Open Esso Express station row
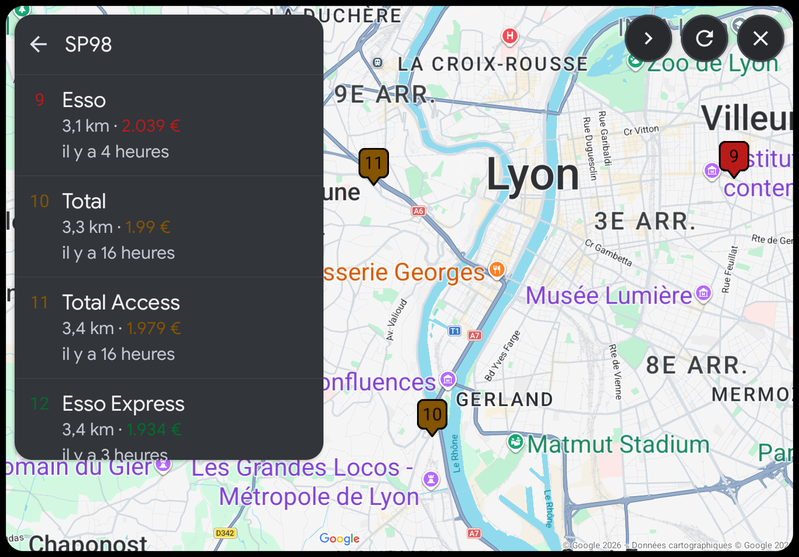The width and height of the screenshot is (799, 557). pos(169,419)
